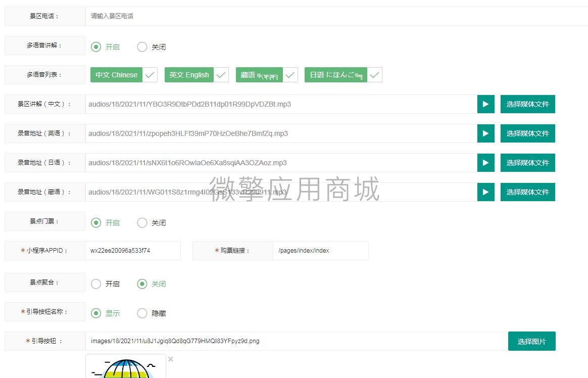Edit the mini-program APPID field

133,251
